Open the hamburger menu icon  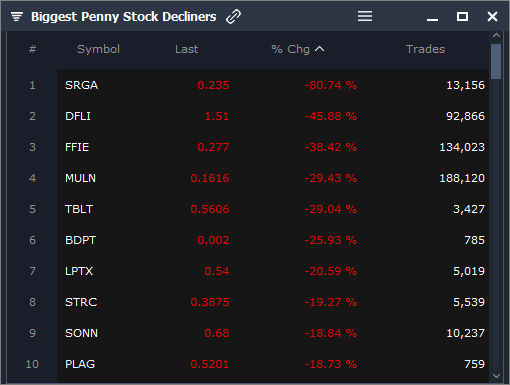(365, 16)
